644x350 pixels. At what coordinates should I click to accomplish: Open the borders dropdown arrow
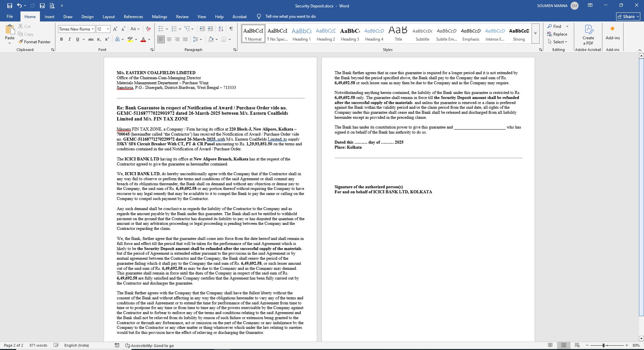point(230,39)
